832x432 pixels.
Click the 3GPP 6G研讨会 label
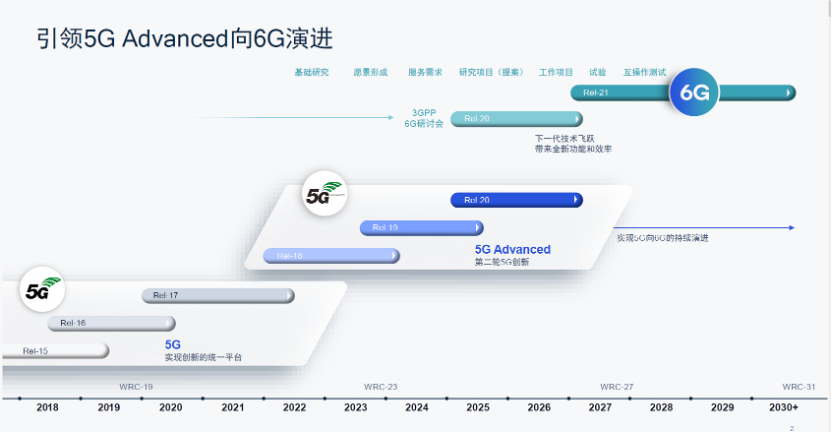coord(421,118)
